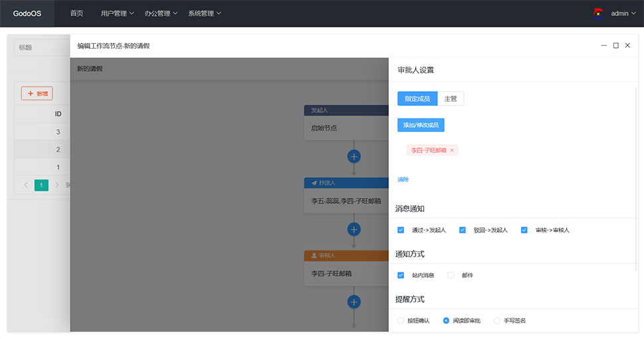Click the plus icon below 发起人 start node
The height and width of the screenshot is (339, 644).
(354, 156)
